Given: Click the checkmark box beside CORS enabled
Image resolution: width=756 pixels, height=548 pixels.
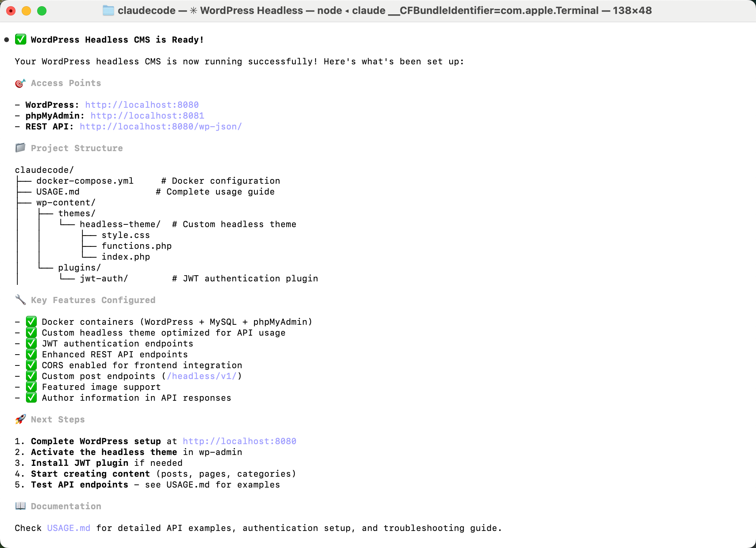Looking at the screenshot, I should point(31,365).
